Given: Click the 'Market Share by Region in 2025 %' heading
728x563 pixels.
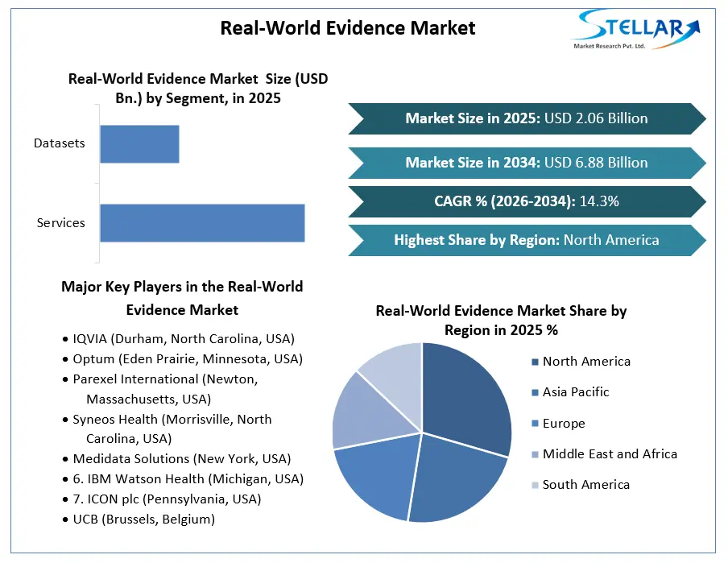Looking at the screenshot, I should pyautogui.click(x=501, y=321).
